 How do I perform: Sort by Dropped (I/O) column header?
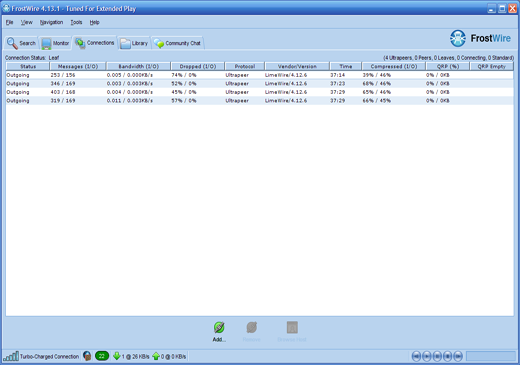[x=198, y=66]
